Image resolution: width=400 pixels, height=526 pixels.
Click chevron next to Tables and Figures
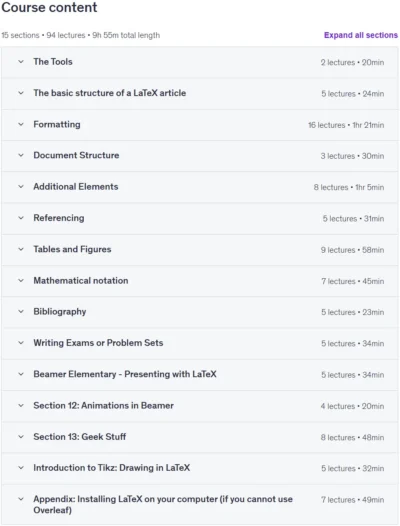(21, 249)
